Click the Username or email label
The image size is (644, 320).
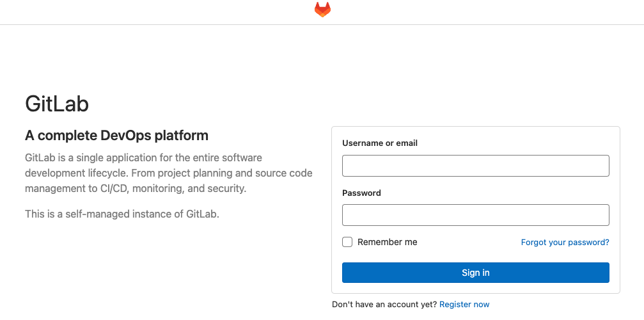click(380, 143)
